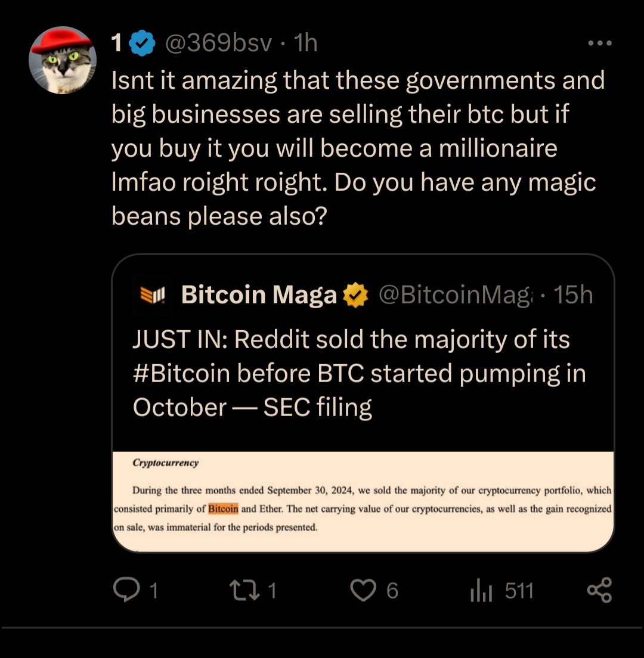Image resolution: width=644 pixels, height=658 pixels.
Task: Open the Bitcoin Maga account name
Action: coord(259,294)
